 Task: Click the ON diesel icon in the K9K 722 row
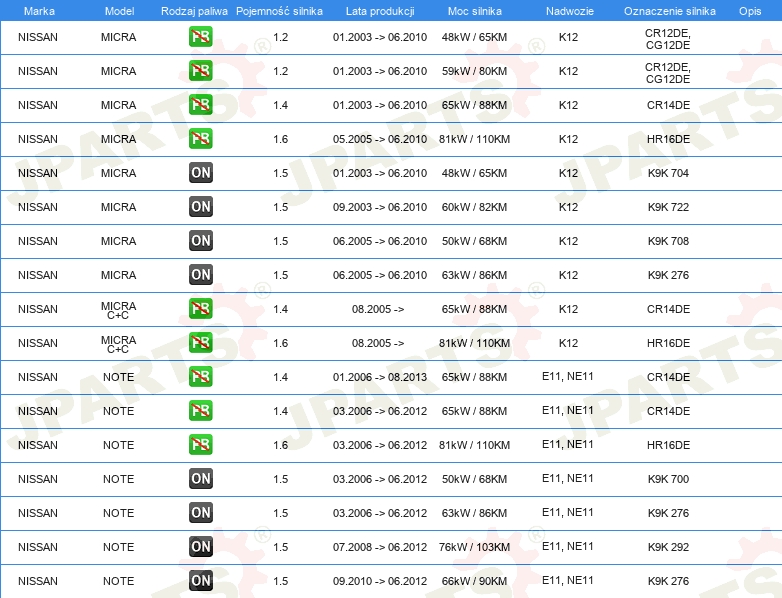click(x=200, y=206)
